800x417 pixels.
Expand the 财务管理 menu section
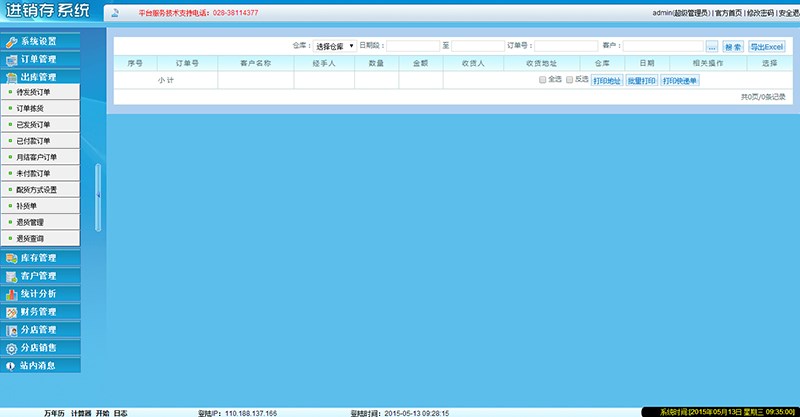[x=40, y=311]
